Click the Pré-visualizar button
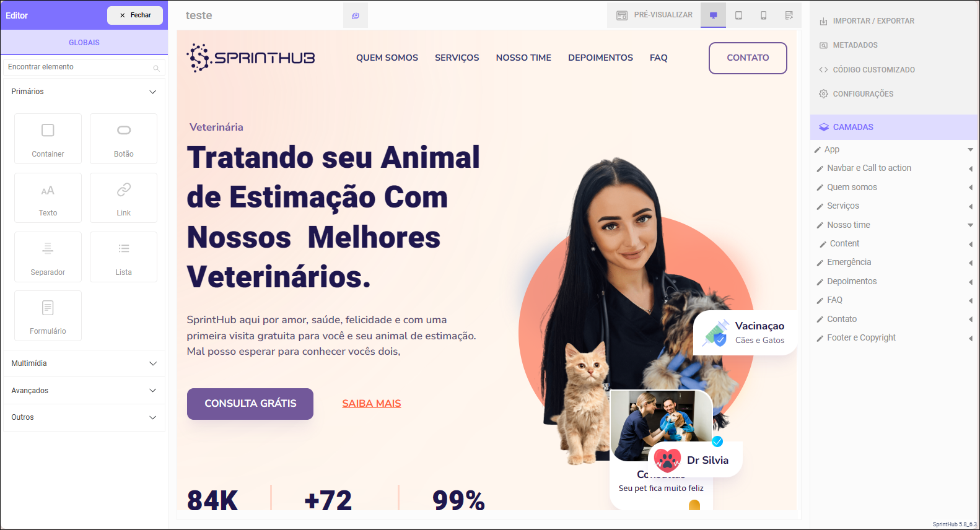980x530 pixels. click(x=654, y=15)
